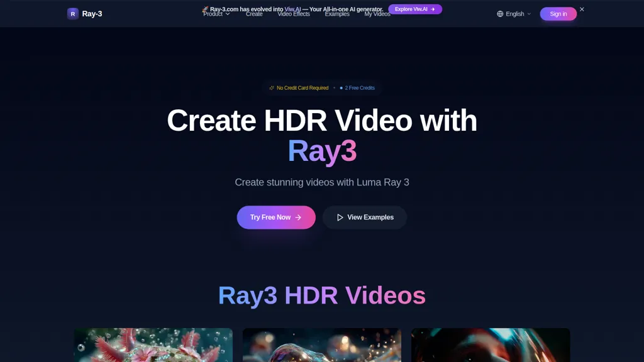Open the glass bubble video thumbnail
Image resolution: width=644 pixels, height=362 pixels.
(x=322, y=345)
